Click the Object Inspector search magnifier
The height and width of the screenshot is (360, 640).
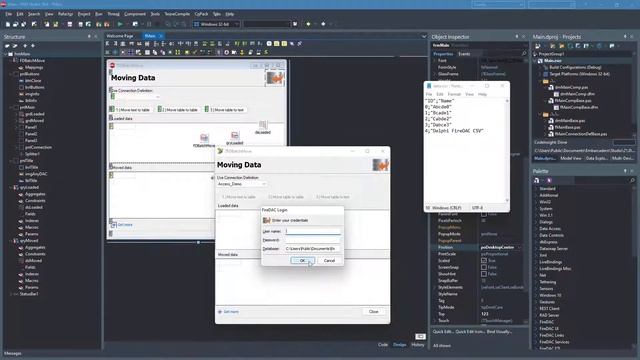(524, 53)
